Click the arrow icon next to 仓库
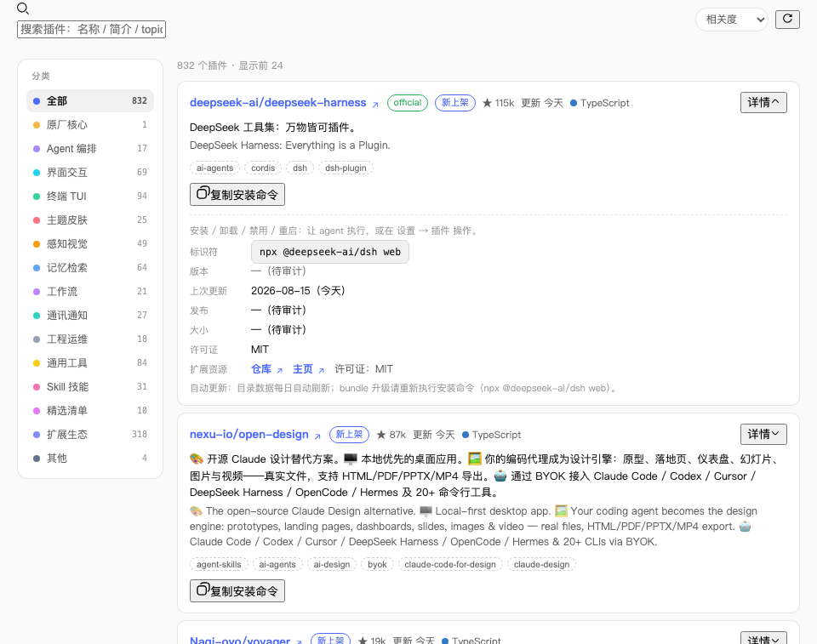This screenshot has width=817, height=644. pyautogui.click(x=280, y=370)
